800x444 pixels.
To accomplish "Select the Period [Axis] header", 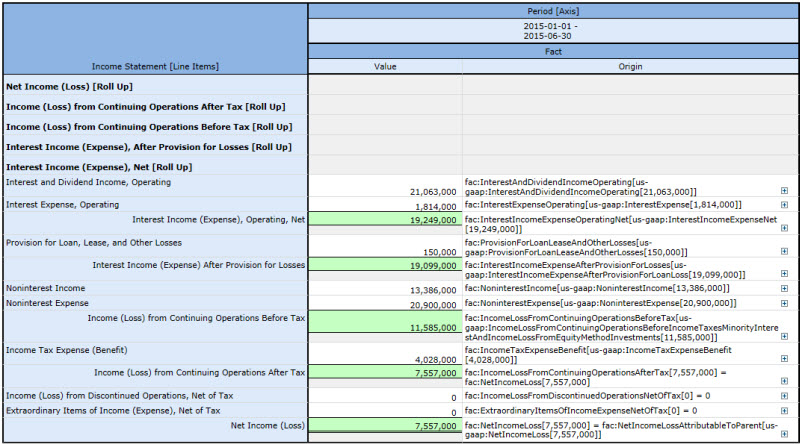I will pos(553,11).
